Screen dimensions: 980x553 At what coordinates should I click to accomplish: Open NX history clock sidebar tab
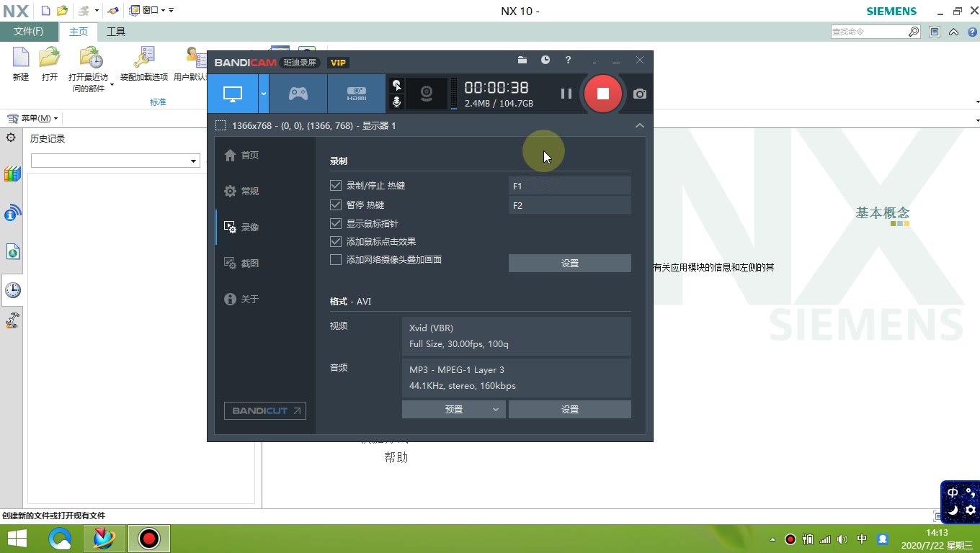click(x=12, y=289)
